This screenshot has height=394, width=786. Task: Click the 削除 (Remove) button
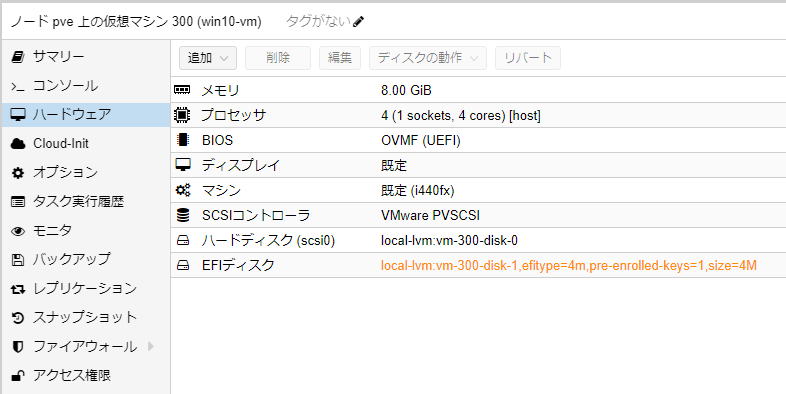278,58
